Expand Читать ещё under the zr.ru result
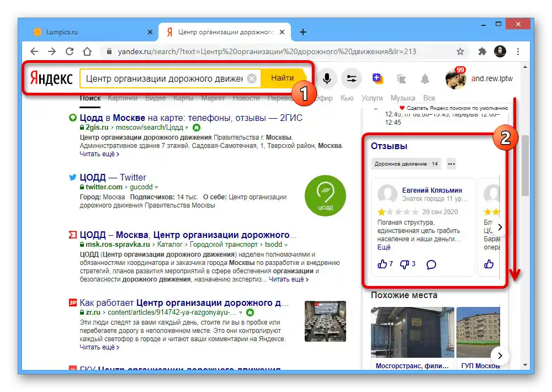Image resolution: width=552 pixels, height=392 pixels. point(99,347)
